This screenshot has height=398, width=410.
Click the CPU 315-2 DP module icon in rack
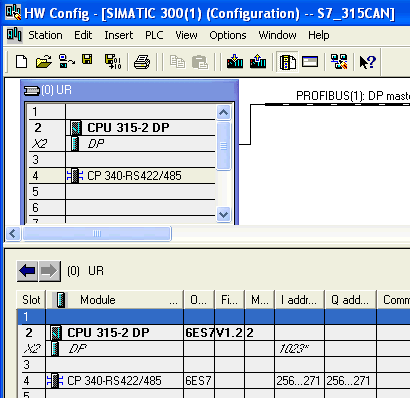tap(76, 128)
